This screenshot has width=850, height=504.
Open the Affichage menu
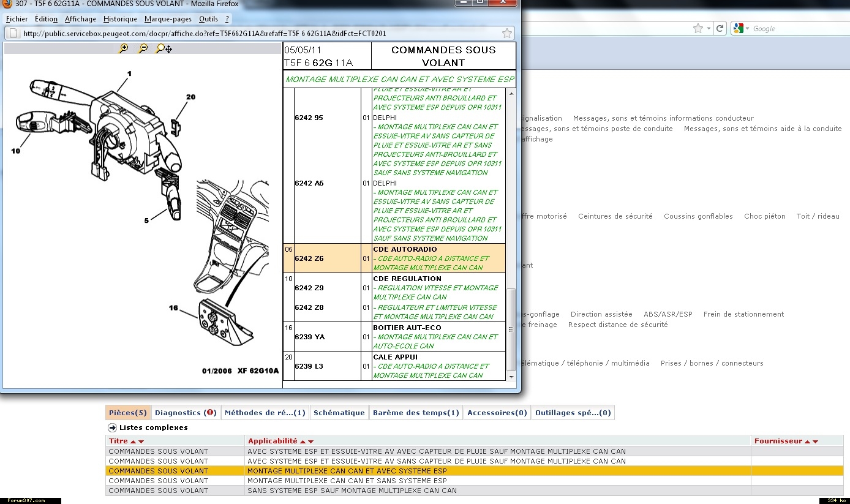point(80,19)
